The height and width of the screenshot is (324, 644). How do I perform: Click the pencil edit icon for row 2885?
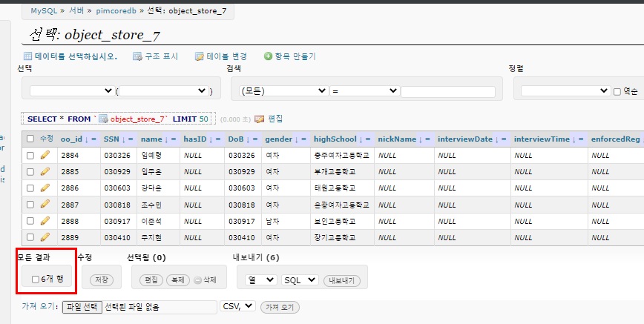click(x=45, y=171)
